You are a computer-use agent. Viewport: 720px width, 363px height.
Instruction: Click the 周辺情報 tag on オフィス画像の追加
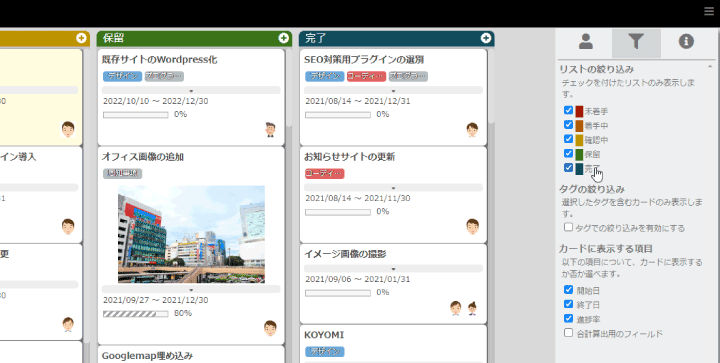point(122,173)
